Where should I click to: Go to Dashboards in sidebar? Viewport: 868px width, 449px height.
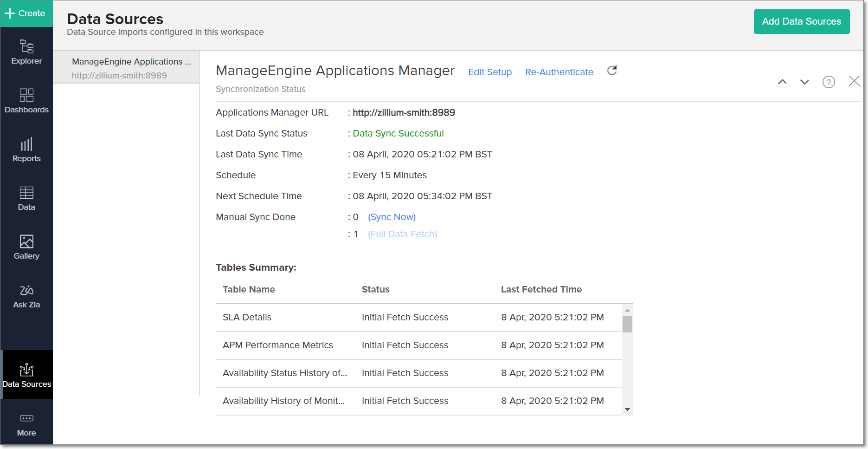26,101
